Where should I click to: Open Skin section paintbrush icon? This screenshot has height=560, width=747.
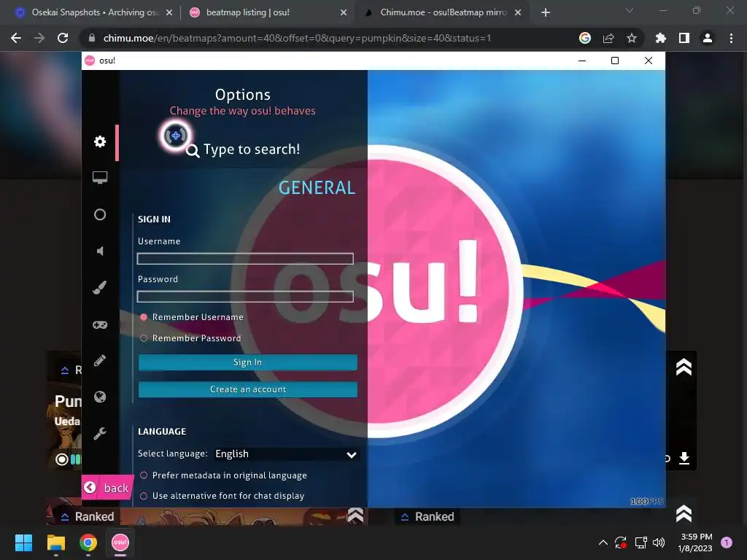99,287
